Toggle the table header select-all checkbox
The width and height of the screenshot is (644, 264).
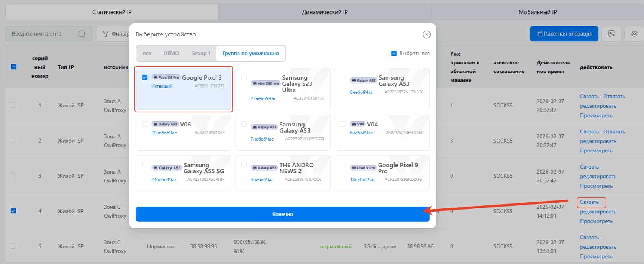coord(14,67)
